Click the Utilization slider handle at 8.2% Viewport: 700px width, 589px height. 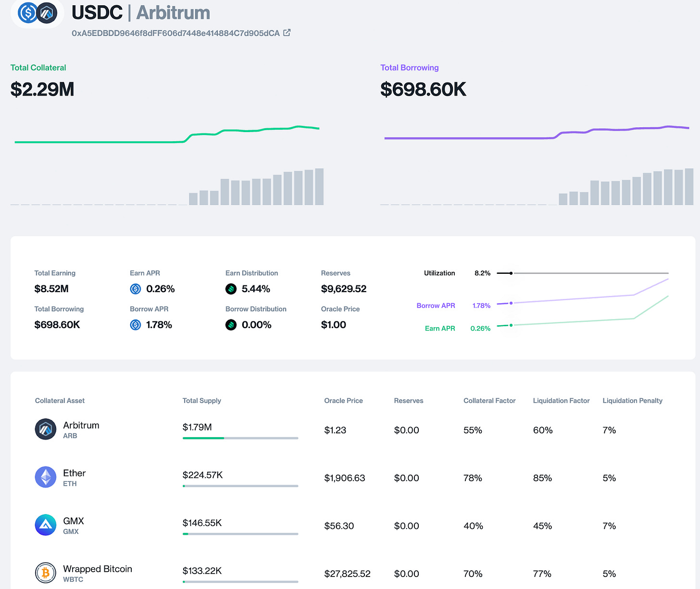pos(511,273)
